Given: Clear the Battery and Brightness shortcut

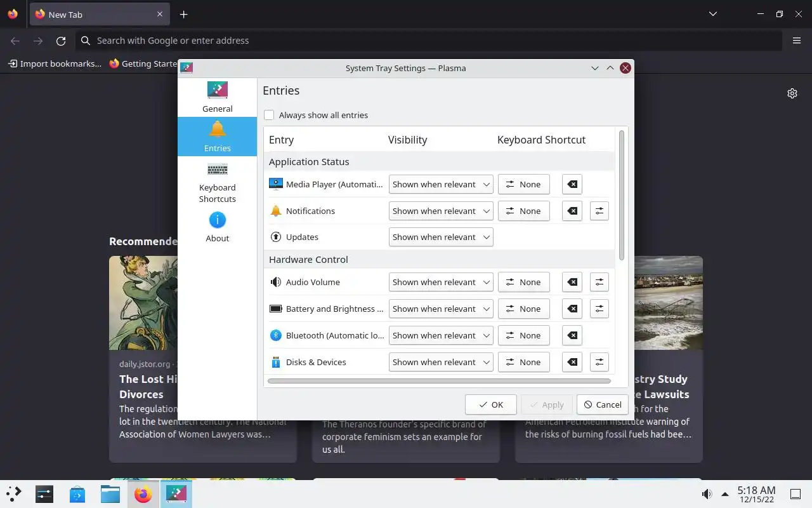Looking at the screenshot, I should tap(572, 309).
